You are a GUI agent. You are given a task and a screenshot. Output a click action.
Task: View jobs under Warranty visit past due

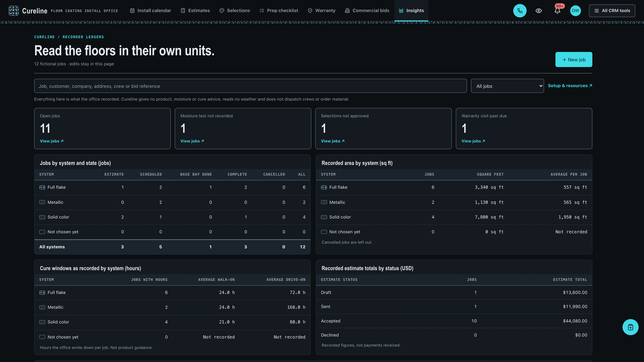(x=473, y=141)
